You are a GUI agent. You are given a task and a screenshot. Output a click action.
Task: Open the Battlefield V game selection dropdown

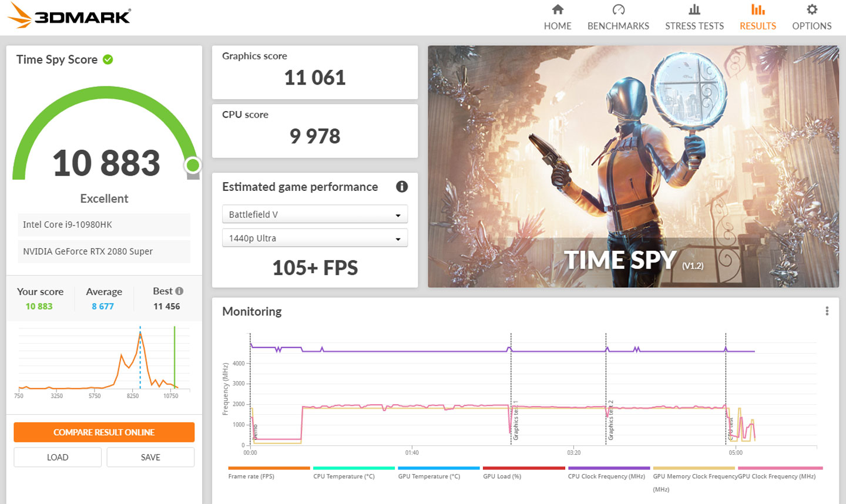tap(315, 214)
